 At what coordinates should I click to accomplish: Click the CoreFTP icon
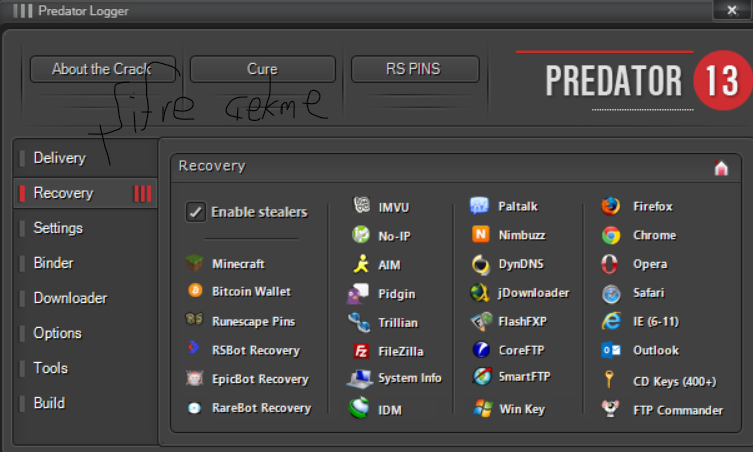tap(481, 350)
